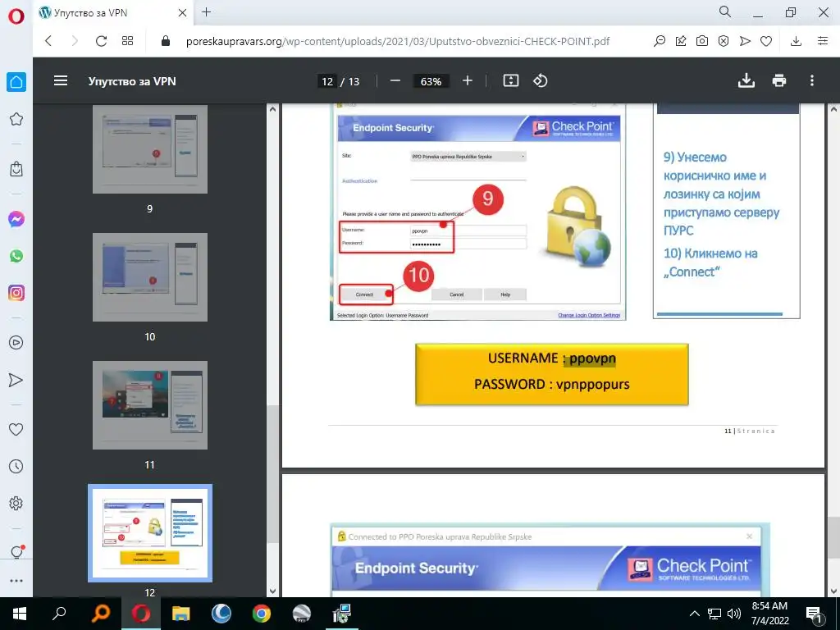Download the PDF file
The height and width of the screenshot is (630, 840).
coord(746,80)
